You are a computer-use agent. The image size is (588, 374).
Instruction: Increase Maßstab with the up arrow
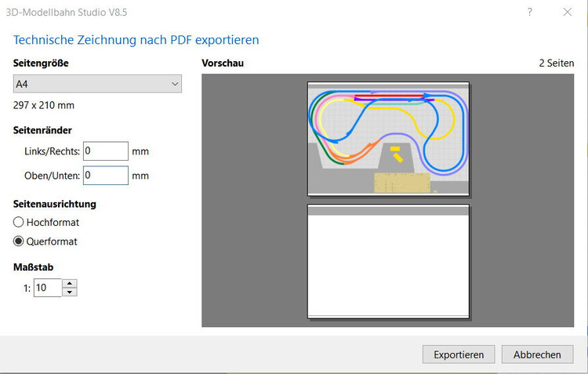click(69, 283)
